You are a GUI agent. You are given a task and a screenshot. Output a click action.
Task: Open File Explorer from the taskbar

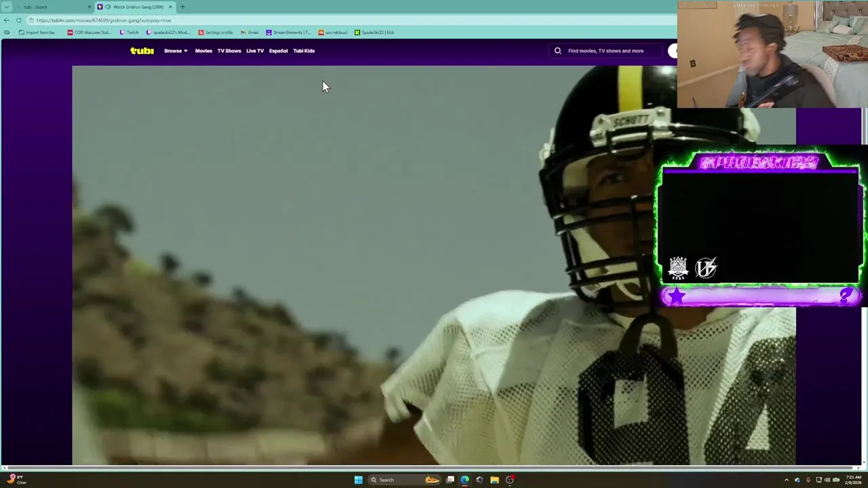494,480
